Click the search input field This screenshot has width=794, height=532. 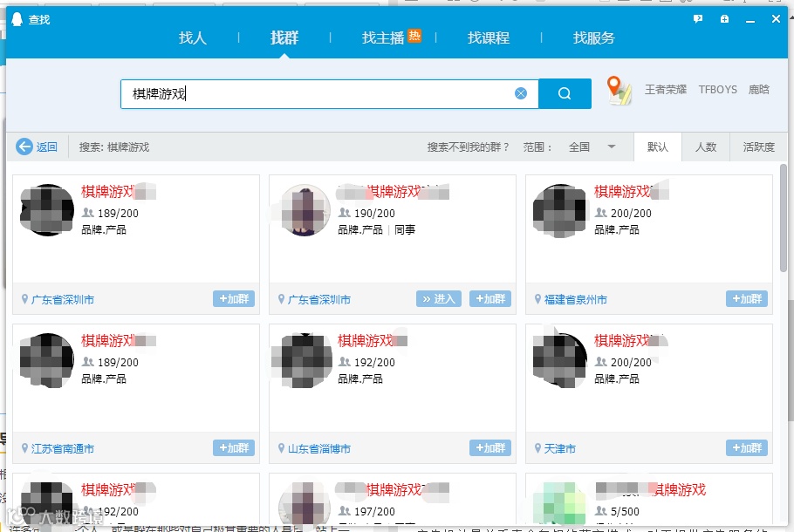[329, 93]
